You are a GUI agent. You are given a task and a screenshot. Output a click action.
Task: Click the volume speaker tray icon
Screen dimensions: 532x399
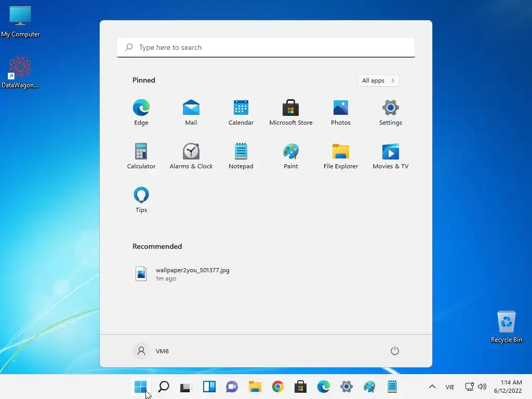(482, 387)
